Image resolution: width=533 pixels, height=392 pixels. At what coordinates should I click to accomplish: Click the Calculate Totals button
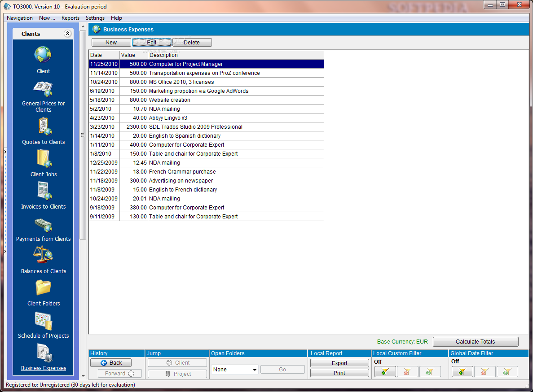[476, 342]
